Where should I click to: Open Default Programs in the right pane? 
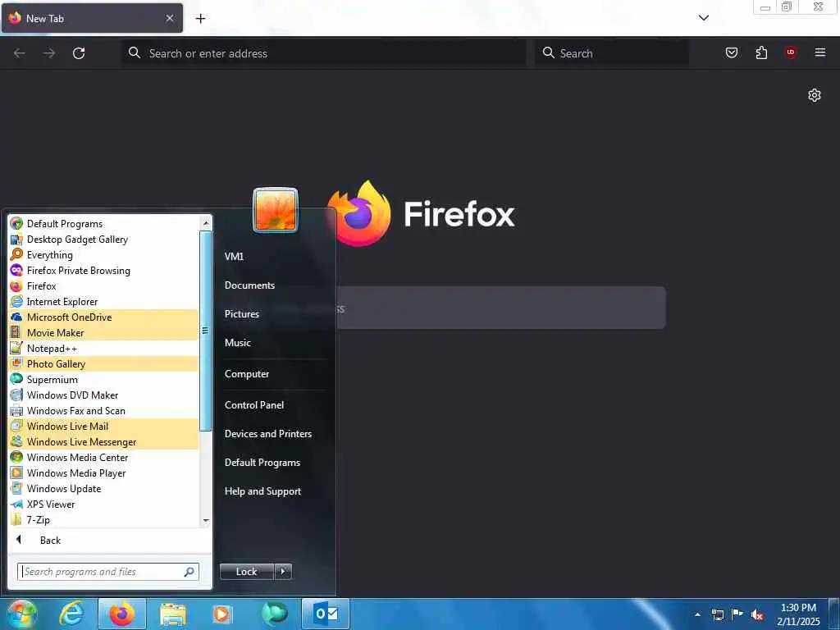click(262, 462)
